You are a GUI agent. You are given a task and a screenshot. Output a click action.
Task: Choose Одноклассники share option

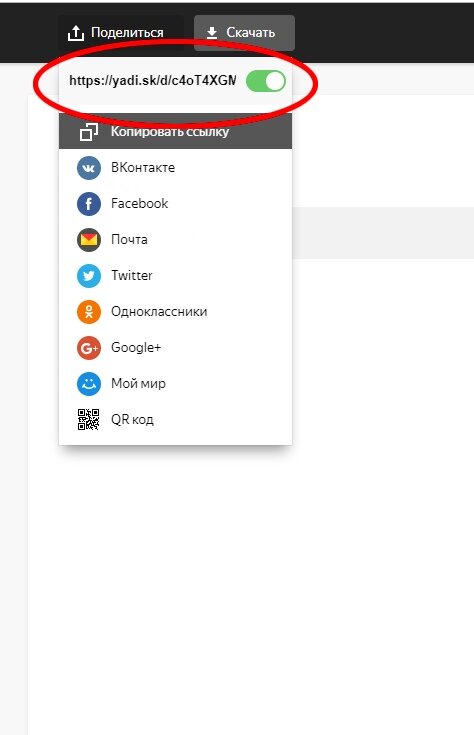click(175, 312)
